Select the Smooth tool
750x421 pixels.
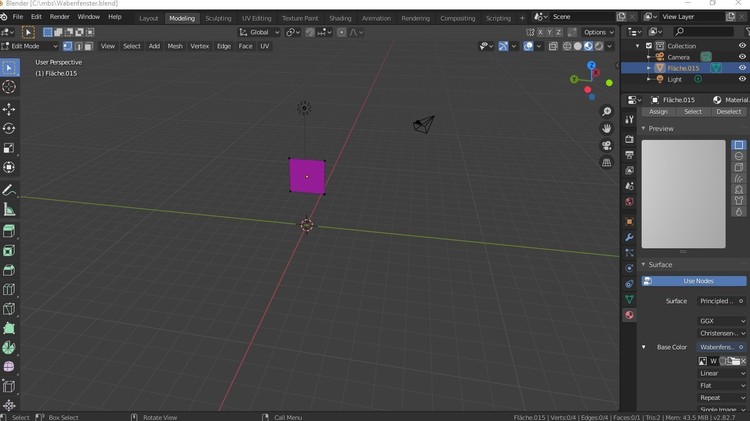[x=9, y=366]
